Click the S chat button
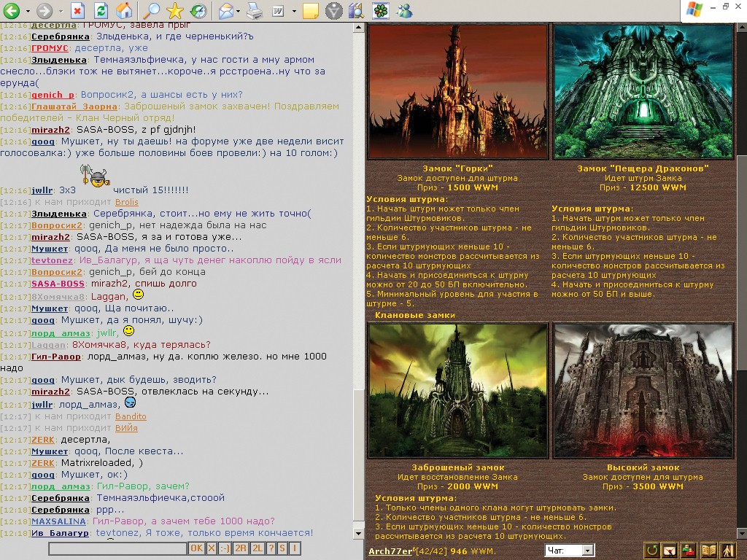 pyautogui.click(x=282, y=548)
